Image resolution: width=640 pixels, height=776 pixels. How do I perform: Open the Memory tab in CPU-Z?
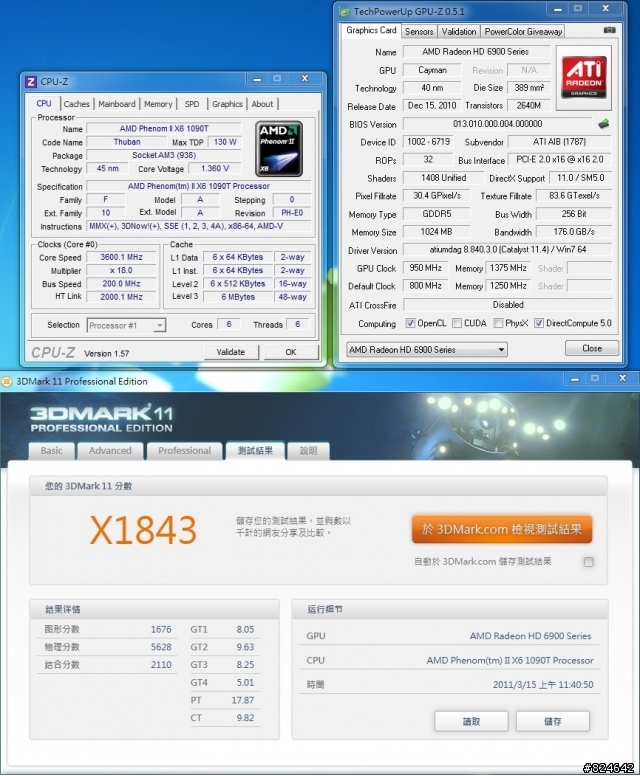click(158, 104)
